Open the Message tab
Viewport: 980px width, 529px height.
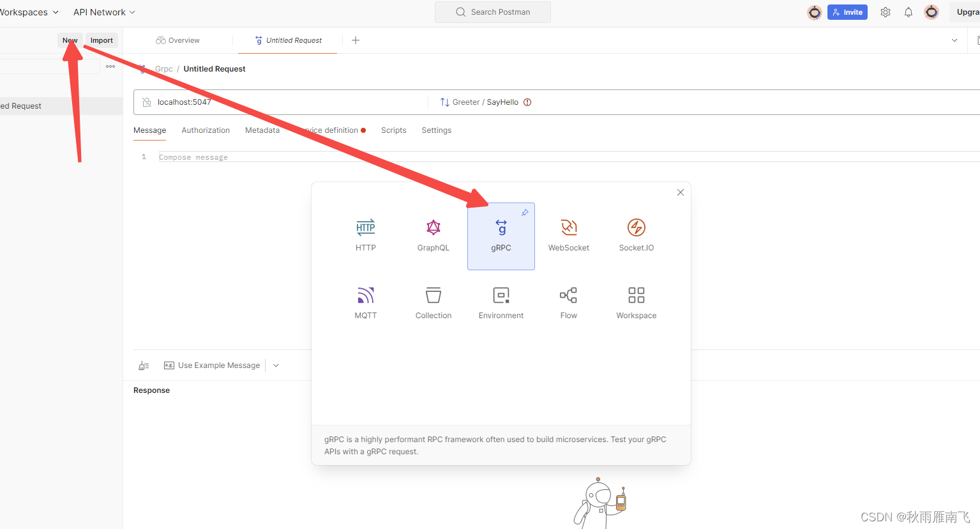coord(150,130)
